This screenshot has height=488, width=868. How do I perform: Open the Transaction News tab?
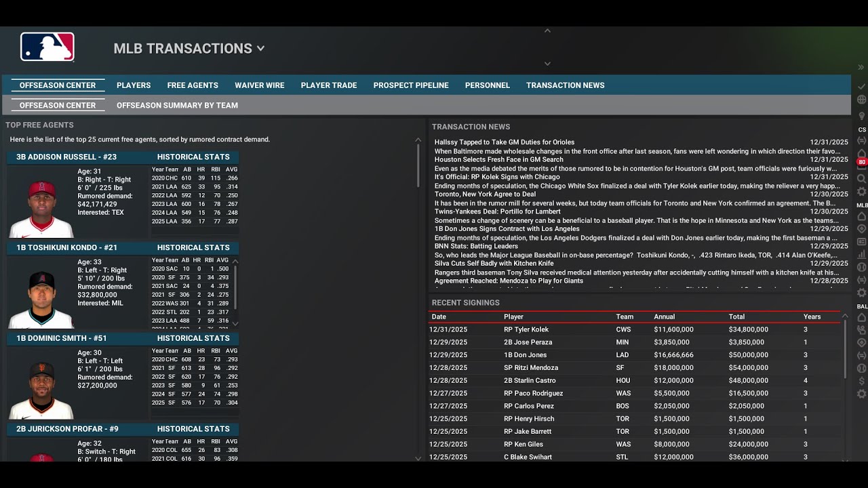[x=566, y=85]
